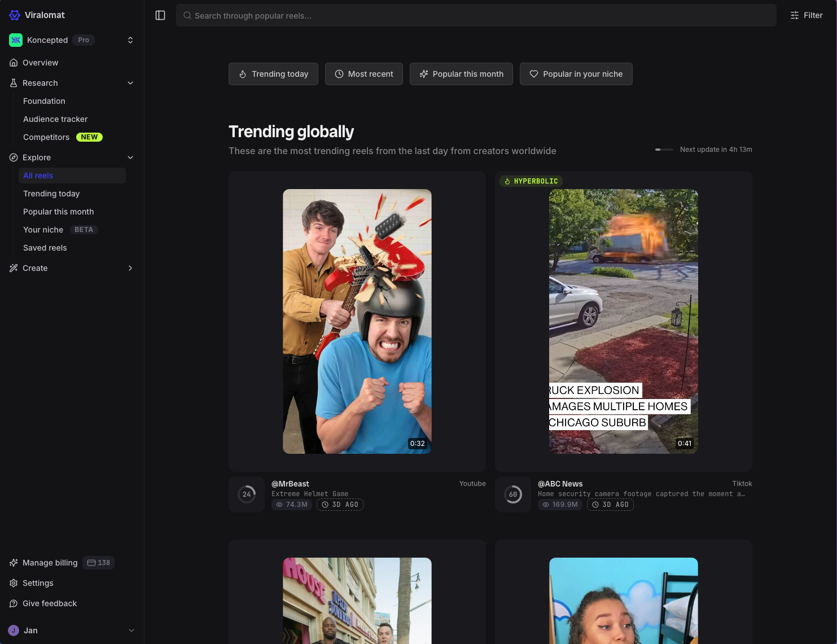Click the Extreme Helmet Game caption
Image resolution: width=837 pixels, height=644 pixels.
click(x=310, y=494)
